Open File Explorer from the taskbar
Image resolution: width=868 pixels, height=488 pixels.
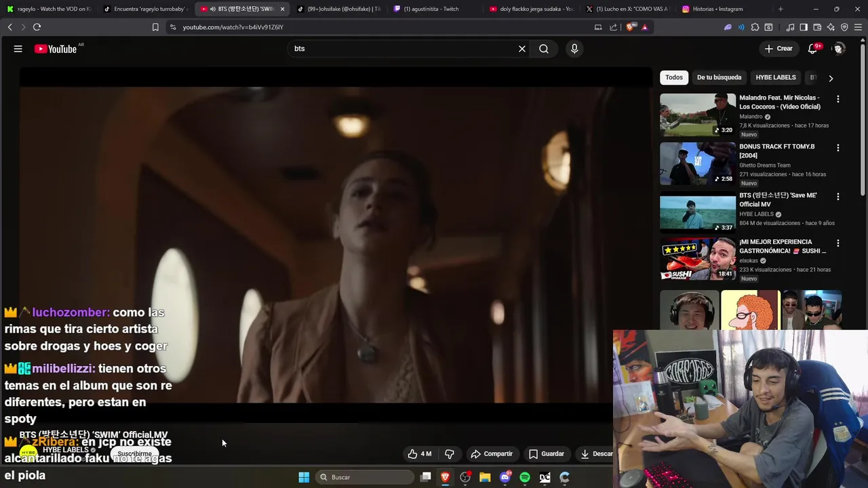click(x=485, y=477)
